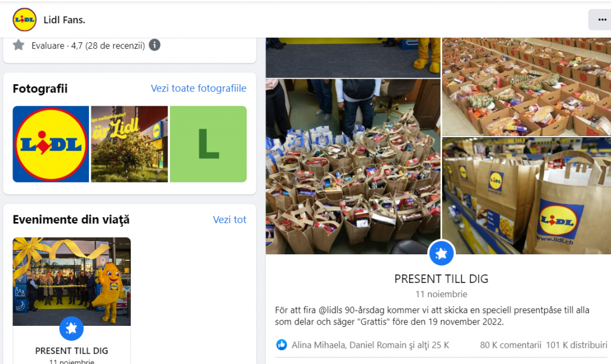Click the life event star badge on post
The width and height of the screenshot is (611, 364).
pos(441,254)
